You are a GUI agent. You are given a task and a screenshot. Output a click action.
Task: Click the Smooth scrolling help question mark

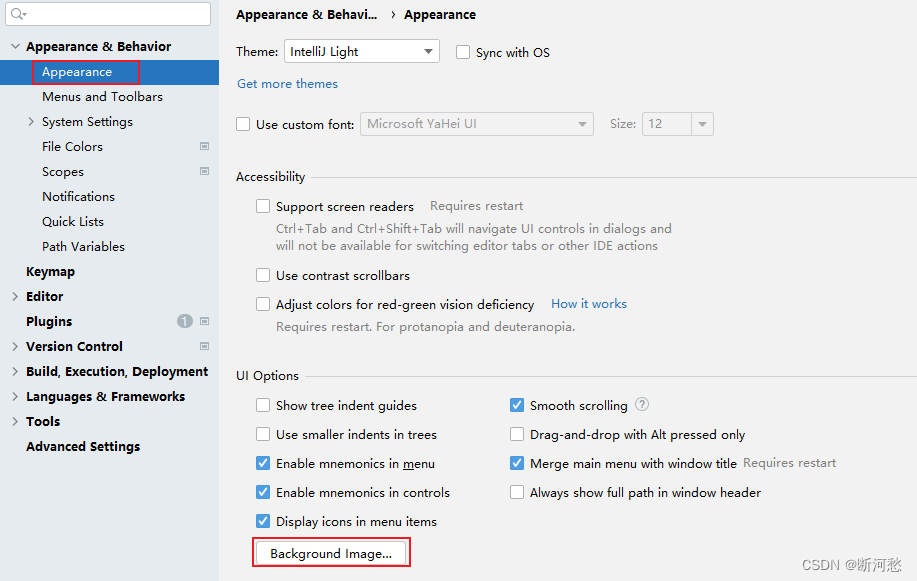pos(642,404)
